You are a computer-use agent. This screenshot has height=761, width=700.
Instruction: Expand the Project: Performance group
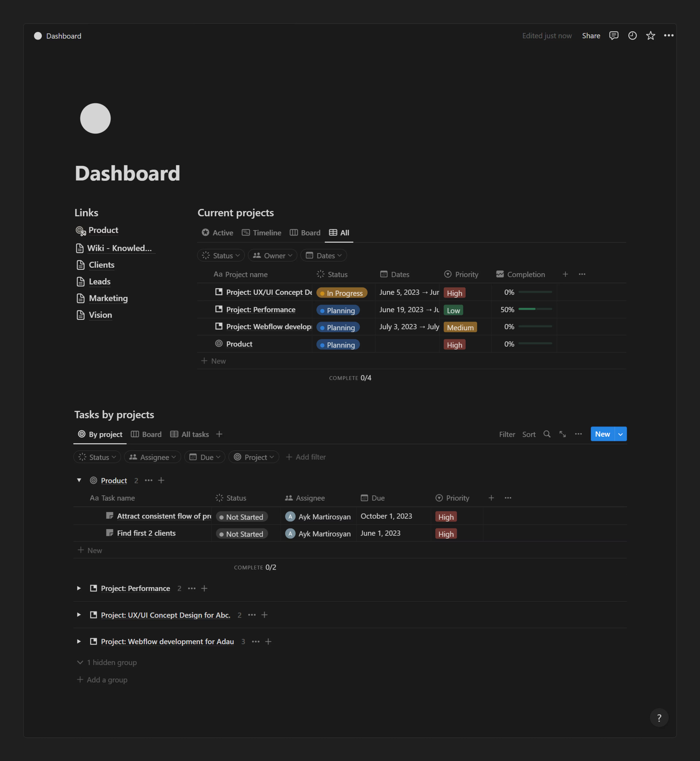click(x=78, y=588)
